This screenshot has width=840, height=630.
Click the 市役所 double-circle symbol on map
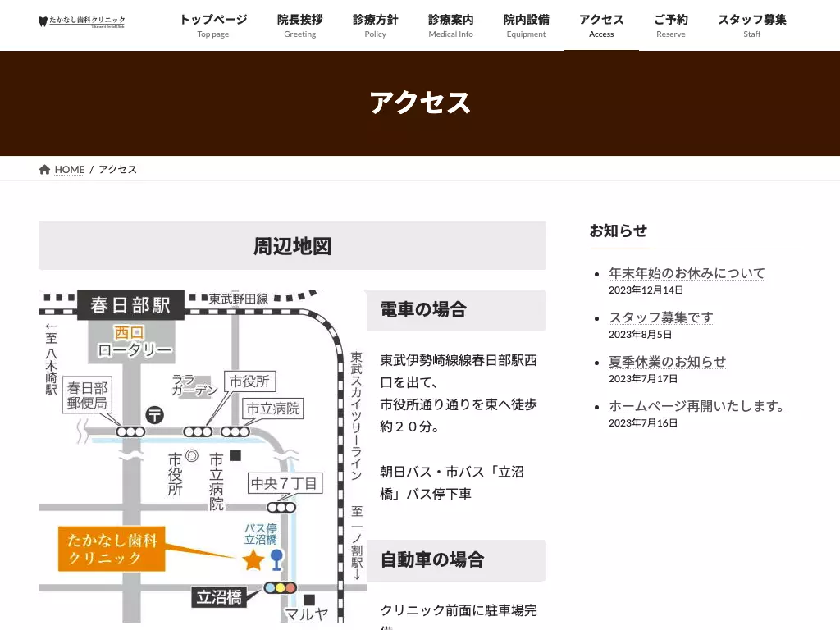[192, 456]
